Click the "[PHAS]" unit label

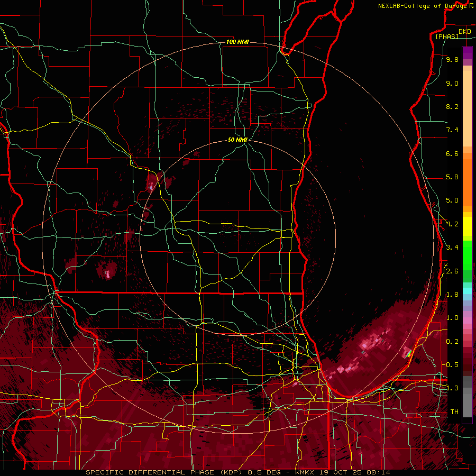pos(447,36)
